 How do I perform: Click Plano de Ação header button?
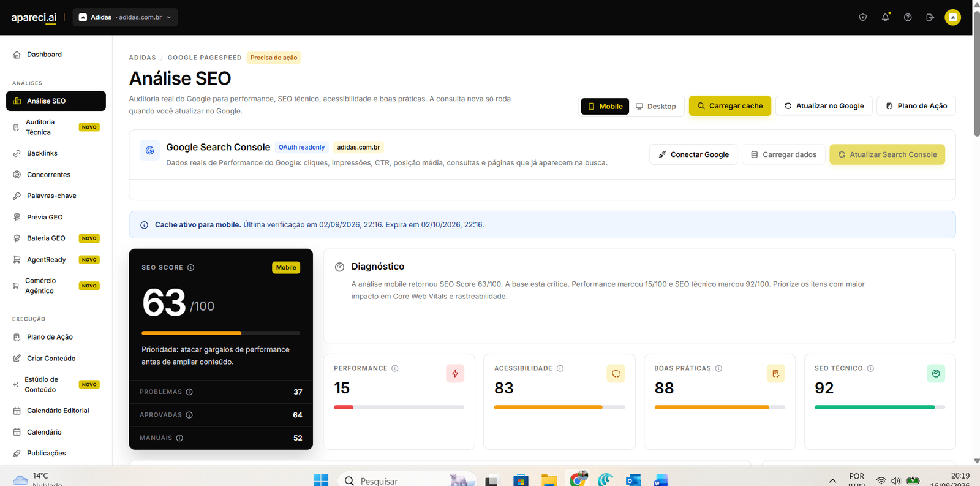tap(916, 106)
